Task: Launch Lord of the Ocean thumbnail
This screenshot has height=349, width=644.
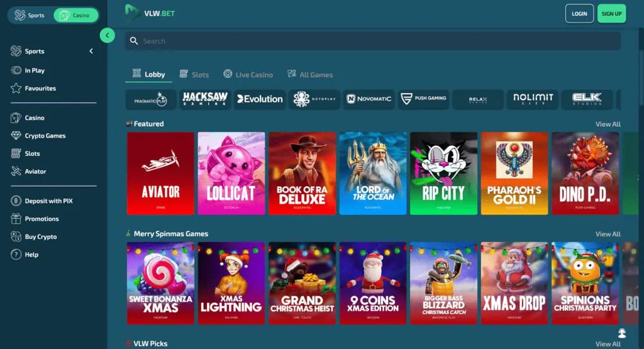Action: click(373, 174)
